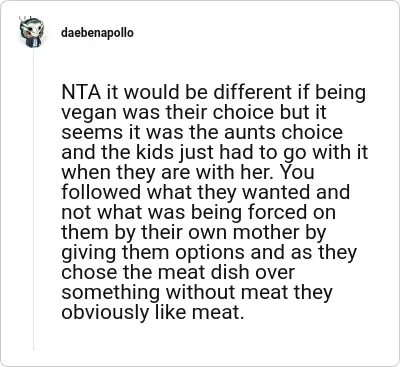Click the word "options" in the comment
The image size is (400, 367).
click(210, 253)
